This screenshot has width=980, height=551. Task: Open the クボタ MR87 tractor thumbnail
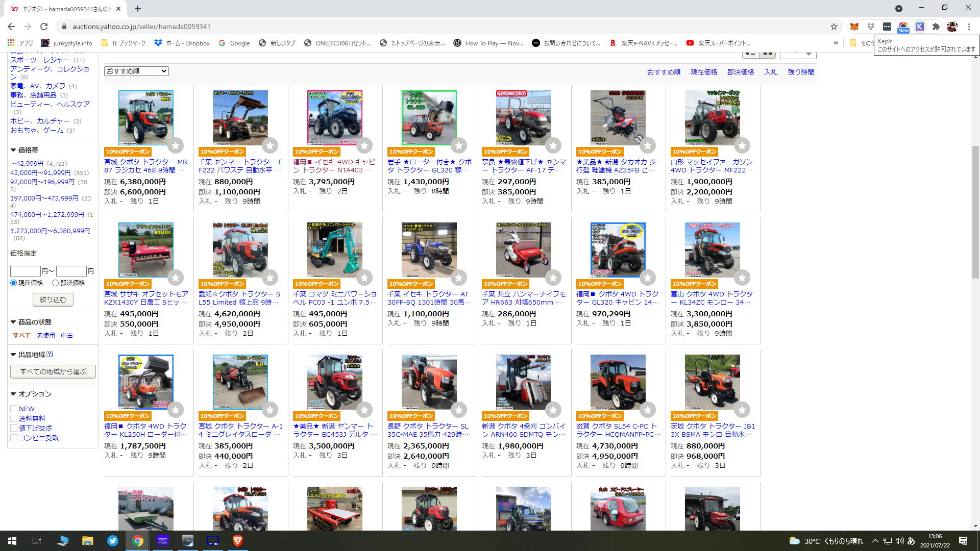[145, 118]
